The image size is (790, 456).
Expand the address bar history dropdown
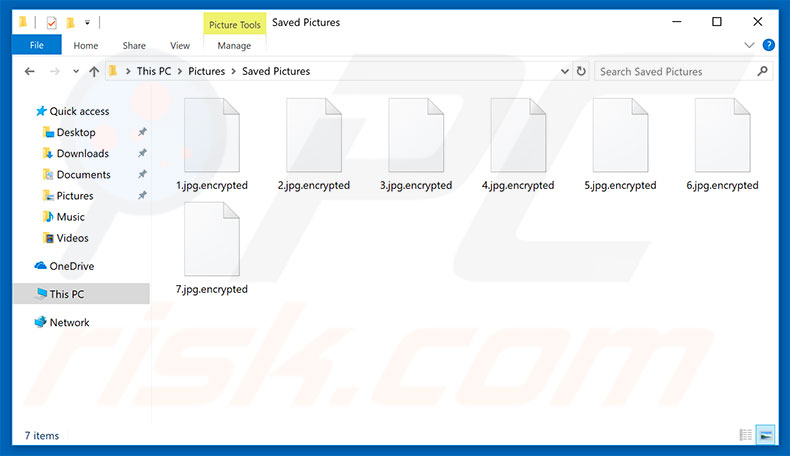click(565, 72)
